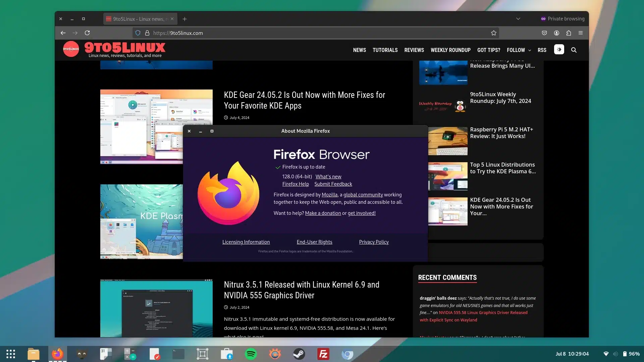Open the TUTORIALS menu item
The image size is (644, 362).
pyautogui.click(x=385, y=50)
